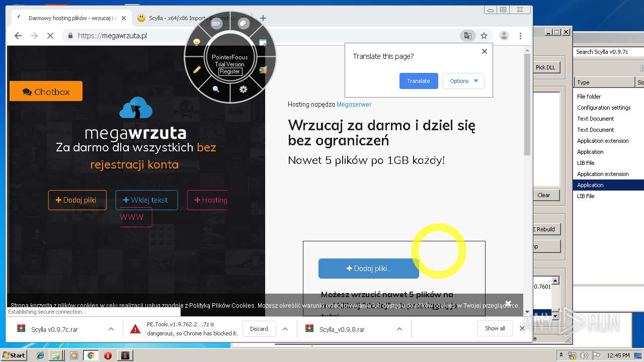
Task: Click PE Rebuild button in Scylla window
Action: point(546,229)
